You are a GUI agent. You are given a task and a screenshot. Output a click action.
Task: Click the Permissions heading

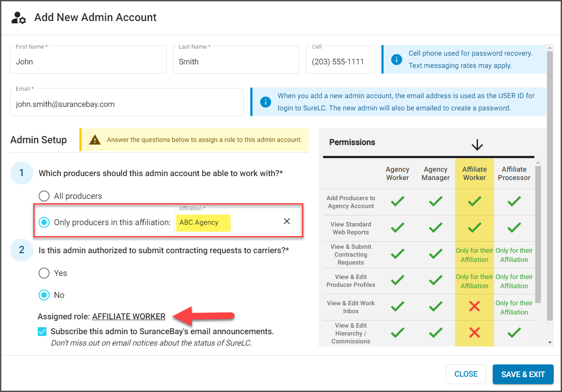[x=352, y=142]
